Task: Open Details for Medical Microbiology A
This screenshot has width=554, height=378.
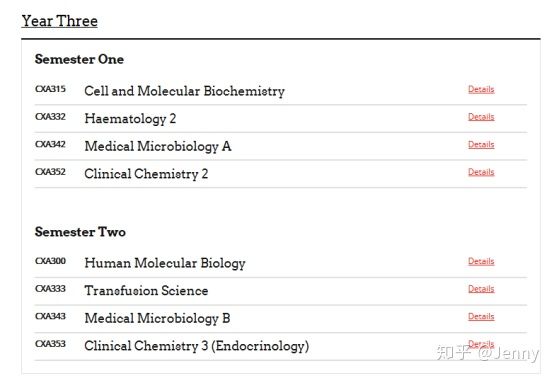Action: (x=481, y=144)
